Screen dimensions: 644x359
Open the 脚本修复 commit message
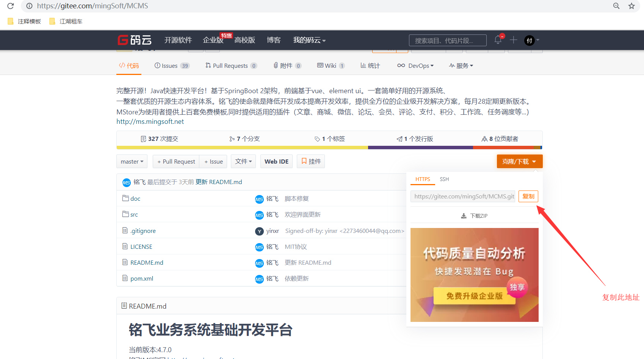[297, 198]
